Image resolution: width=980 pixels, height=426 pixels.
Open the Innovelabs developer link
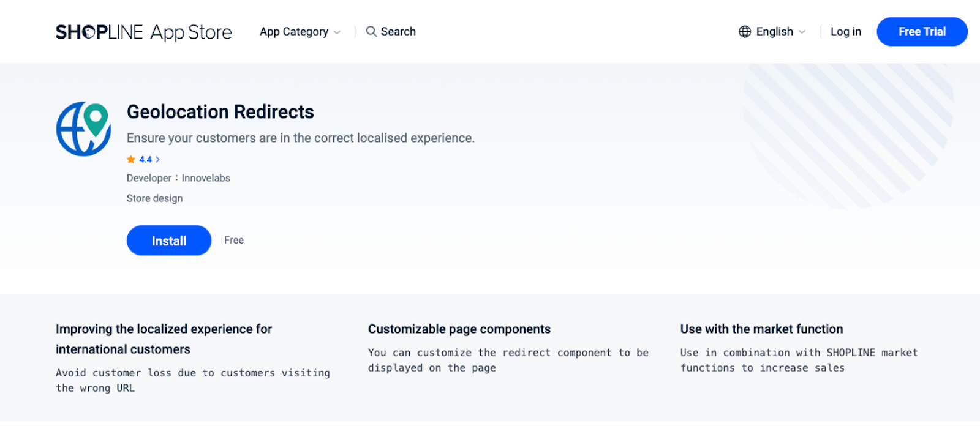pyautogui.click(x=206, y=178)
